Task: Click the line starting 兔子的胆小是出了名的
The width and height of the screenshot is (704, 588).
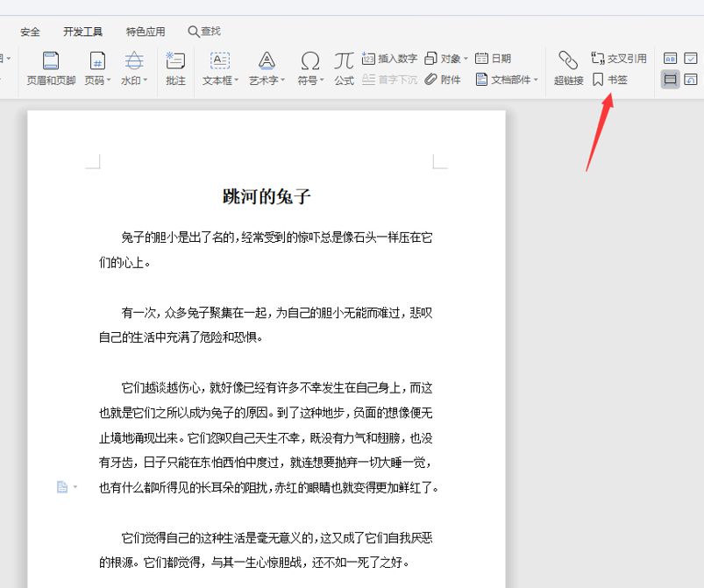Action: click(276, 237)
